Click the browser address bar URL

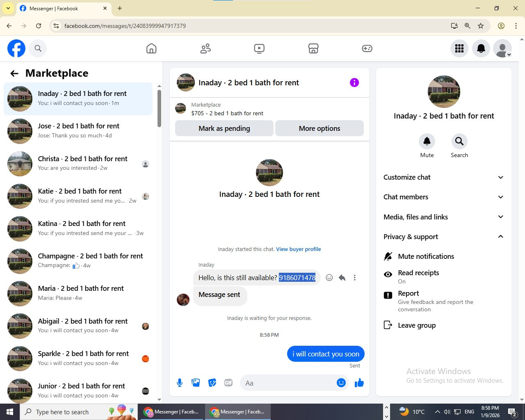[125, 26]
